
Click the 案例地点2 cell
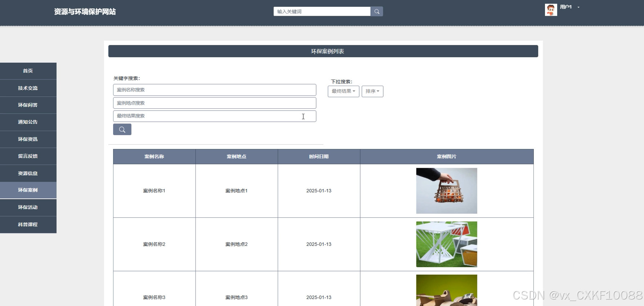237,244
